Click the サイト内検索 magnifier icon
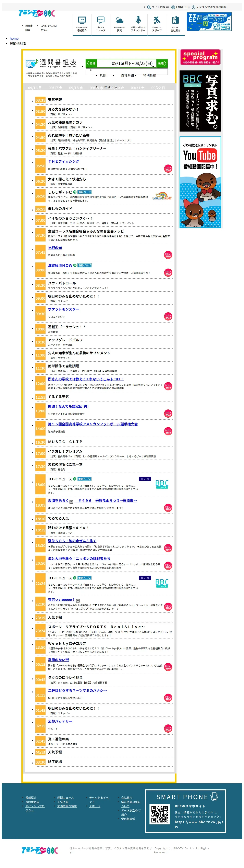Image resolution: width=244 pixels, height=868 pixels. (x=149, y=7)
